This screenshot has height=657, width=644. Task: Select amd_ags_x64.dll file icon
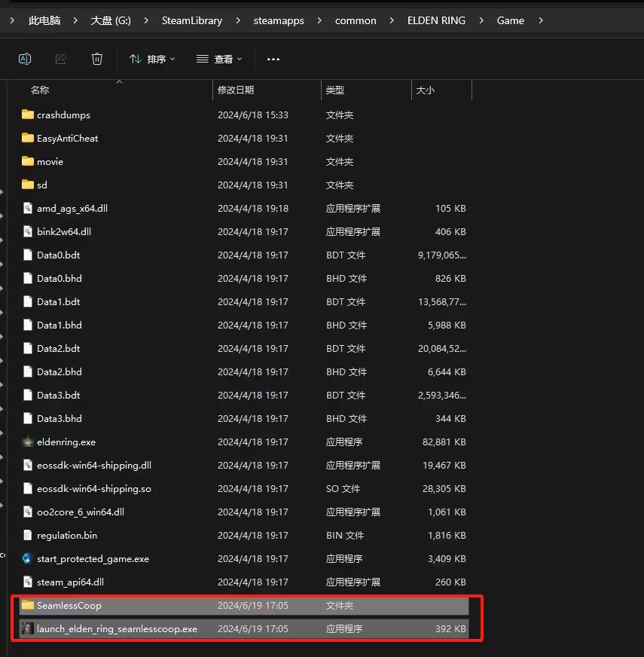tap(28, 208)
